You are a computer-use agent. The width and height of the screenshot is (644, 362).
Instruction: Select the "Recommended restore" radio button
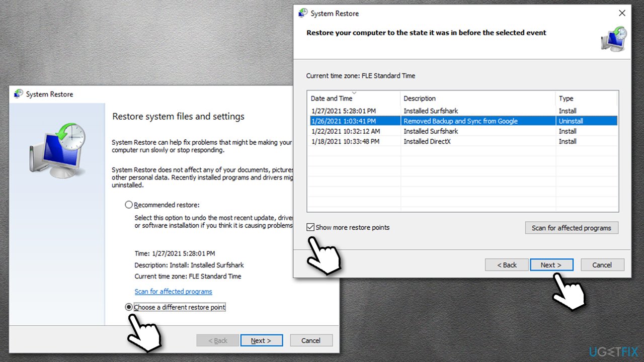click(129, 204)
